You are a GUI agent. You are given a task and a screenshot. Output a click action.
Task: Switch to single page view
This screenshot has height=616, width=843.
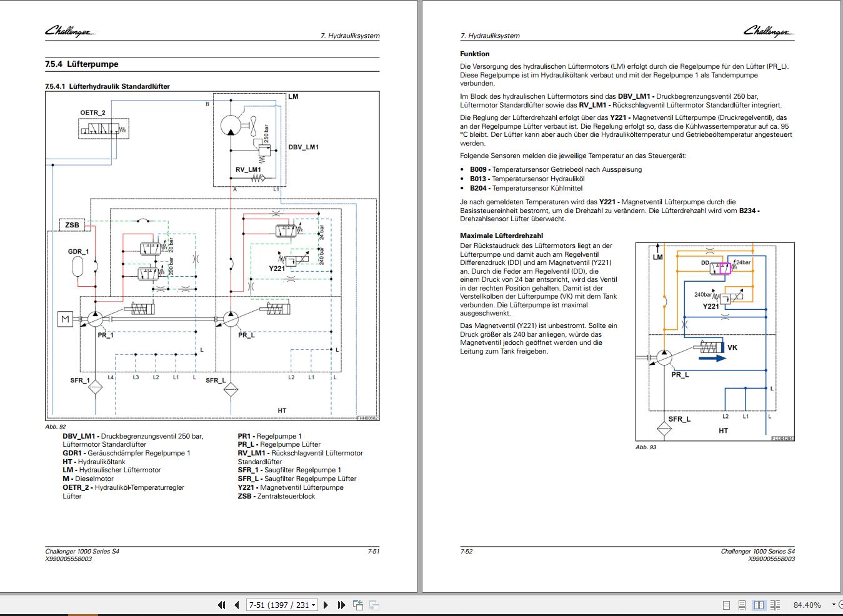click(x=726, y=605)
